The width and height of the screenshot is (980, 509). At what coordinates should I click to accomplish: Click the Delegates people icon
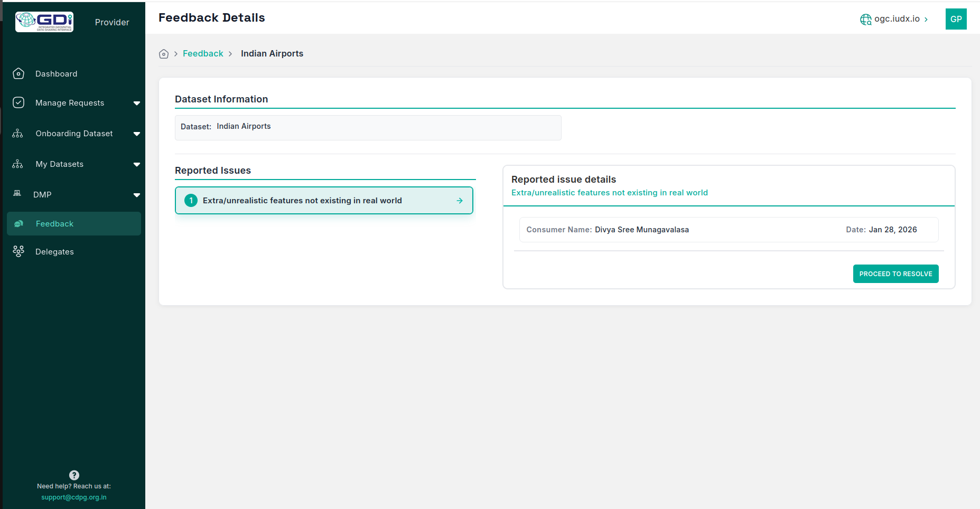(18, 251)
